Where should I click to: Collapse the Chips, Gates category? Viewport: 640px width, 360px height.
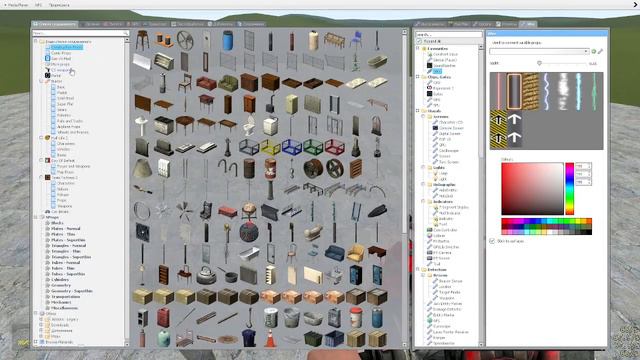click(x=418, y=77)
